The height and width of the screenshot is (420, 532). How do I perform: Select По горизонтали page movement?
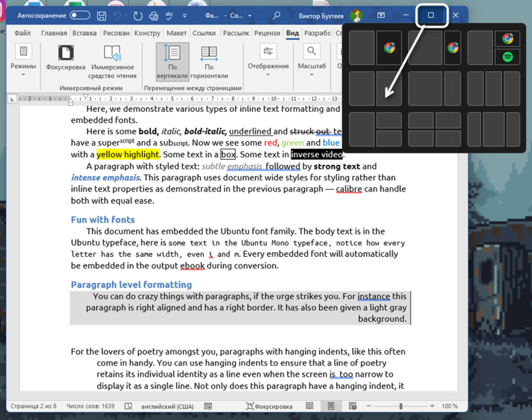coord(209,61)
